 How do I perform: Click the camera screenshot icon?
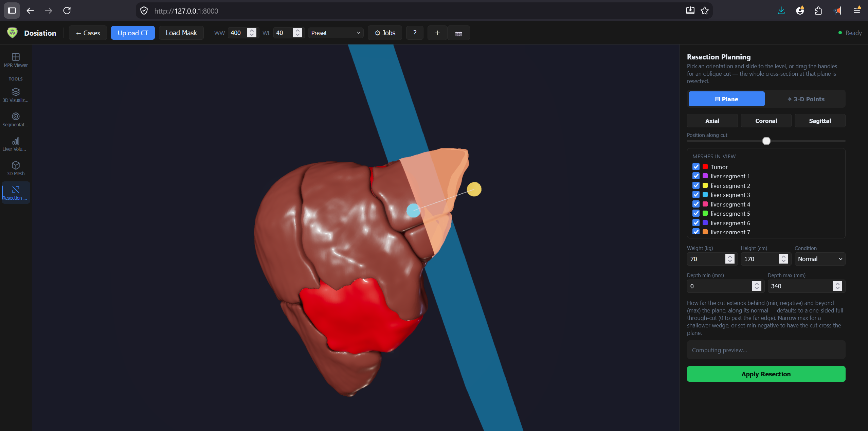coord(458,33)
